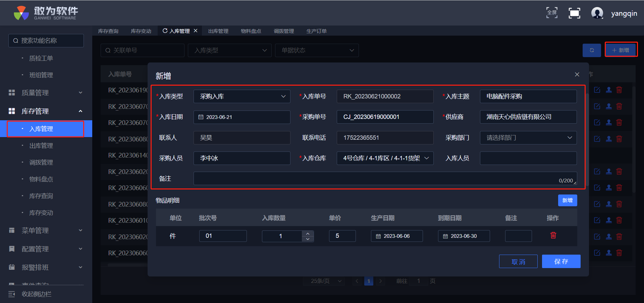The height and width of the screenshot is (303, 644).
Task: Click the top-right 新增 button
Action: [x=621, y=50]
